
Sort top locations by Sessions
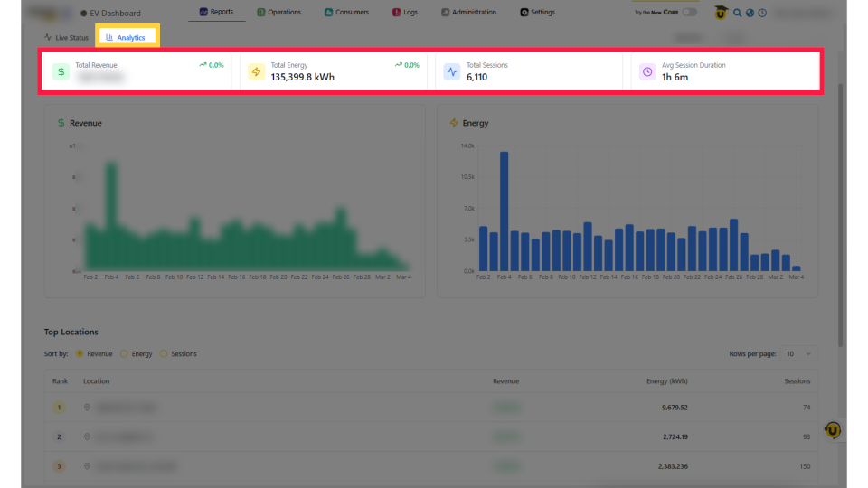(164, 353)
